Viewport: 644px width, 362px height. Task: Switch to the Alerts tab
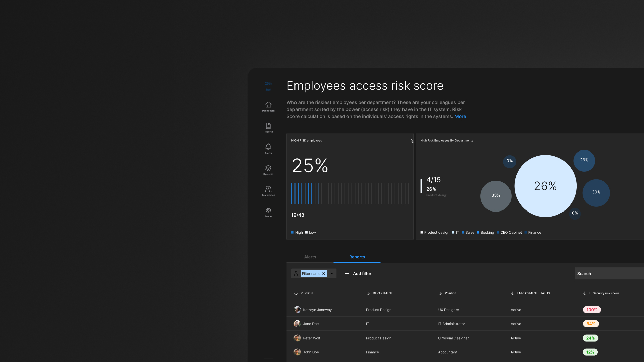pos(310,257)
